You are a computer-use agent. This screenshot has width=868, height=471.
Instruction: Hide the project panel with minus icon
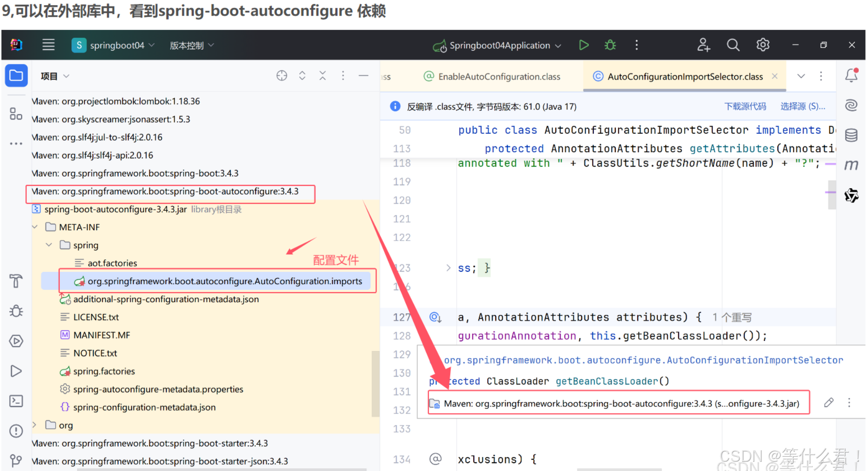click(x=364, y=76)
